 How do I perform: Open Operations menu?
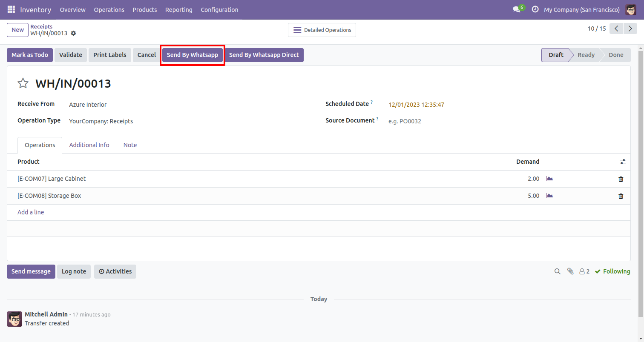[109, 9]
